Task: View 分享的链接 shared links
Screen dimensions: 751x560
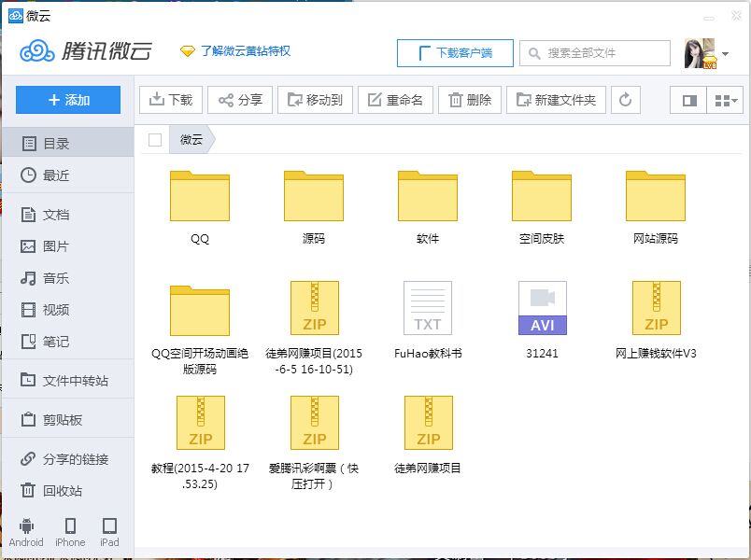Action: pyautogui.click(x=67, y=459)
